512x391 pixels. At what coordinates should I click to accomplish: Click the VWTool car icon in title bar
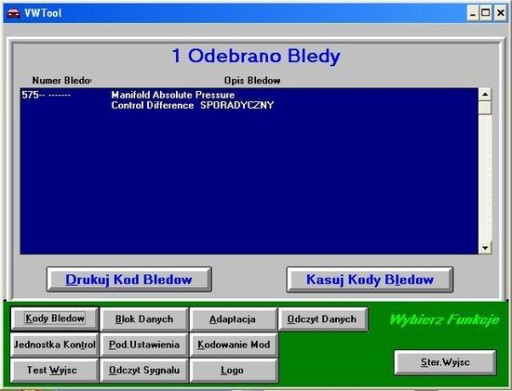(14, 13)
